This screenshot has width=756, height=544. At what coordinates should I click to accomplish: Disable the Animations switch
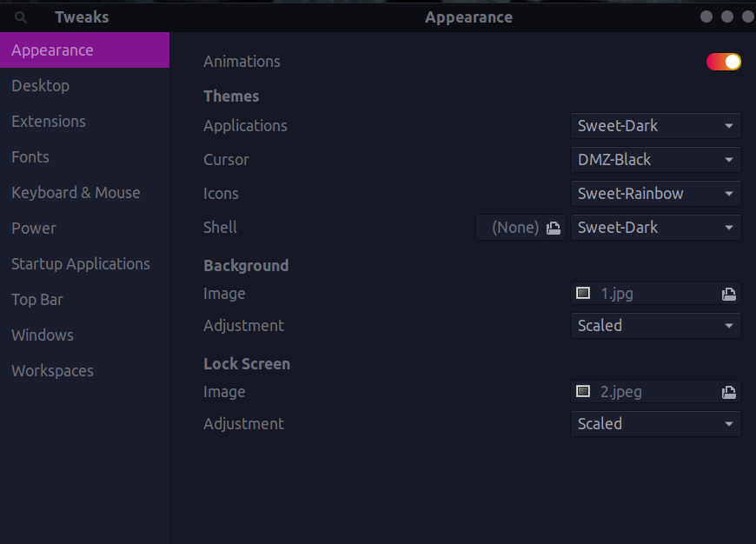[723, 62]
